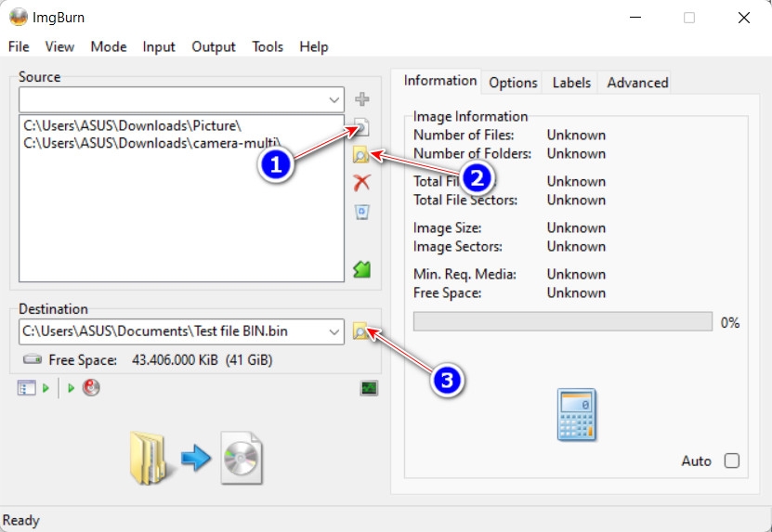Click the Number of Files Unknown value
The width and height of the screenshot is (772, 532).
pyautogui.click(x=576, y=136)
